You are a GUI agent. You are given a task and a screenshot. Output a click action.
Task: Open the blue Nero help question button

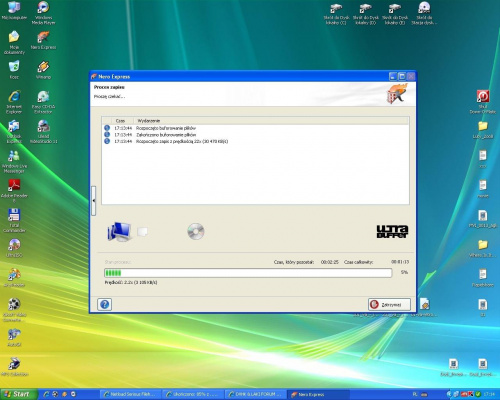click(x=104, y=304)
